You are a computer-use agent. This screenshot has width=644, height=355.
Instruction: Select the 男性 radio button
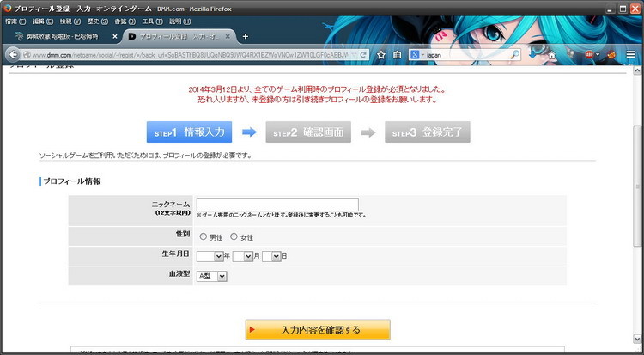coord(203,236)
